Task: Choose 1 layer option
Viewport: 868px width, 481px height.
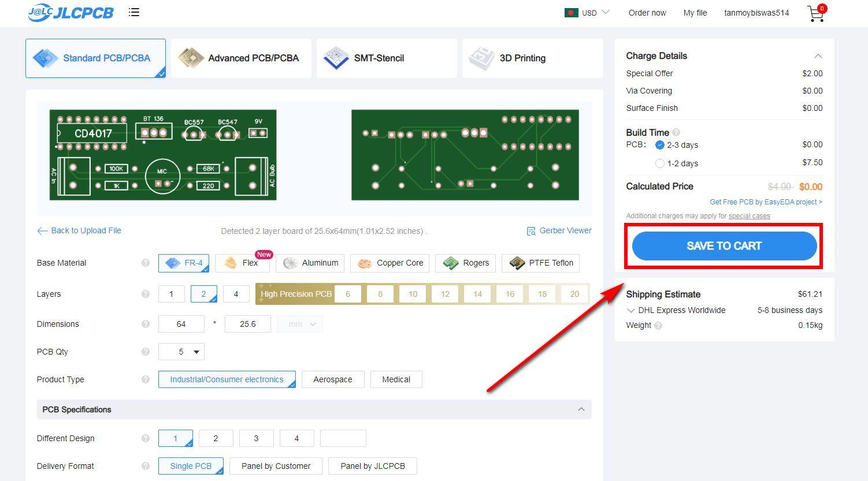Action: click(x=171, y=294)
